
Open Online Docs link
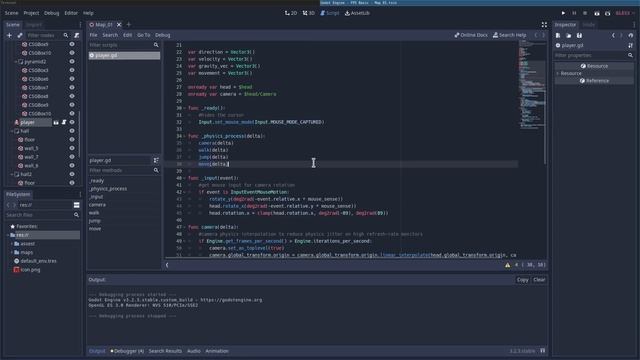point(471,35)
